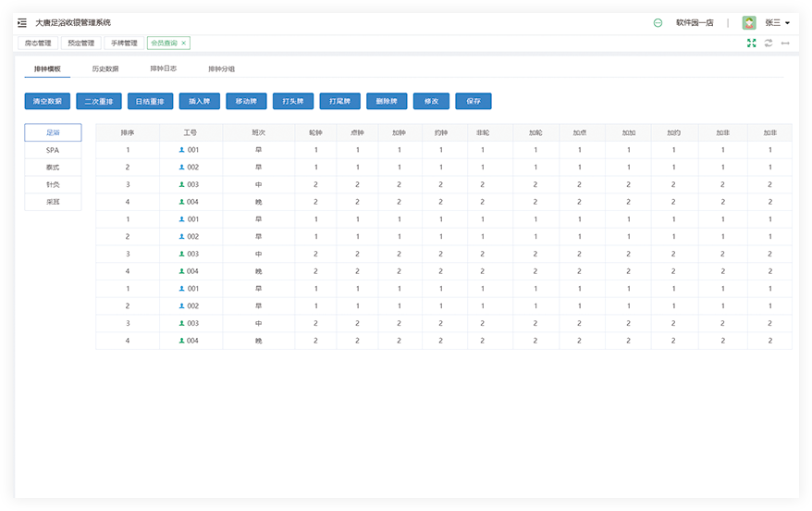Click the 删除牌 button

[388, 101]
